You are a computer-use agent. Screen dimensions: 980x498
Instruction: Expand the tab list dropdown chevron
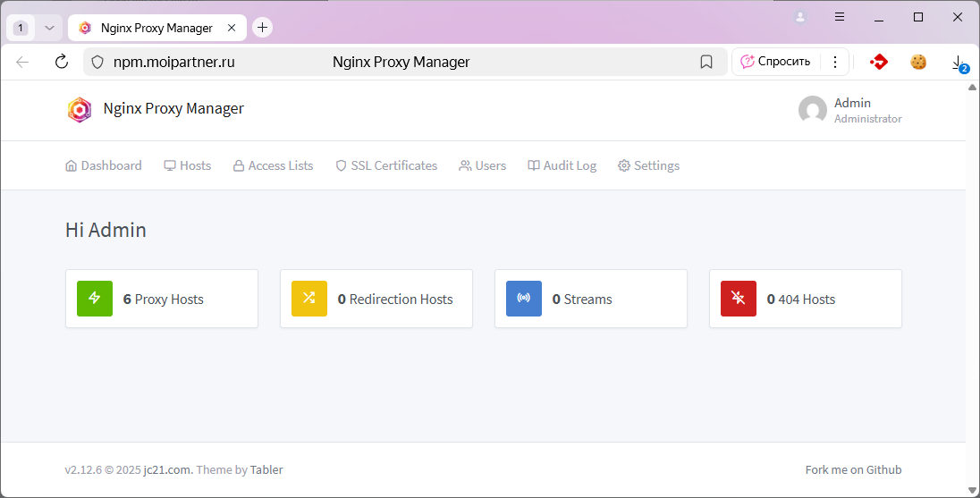(x=49, y=28)
